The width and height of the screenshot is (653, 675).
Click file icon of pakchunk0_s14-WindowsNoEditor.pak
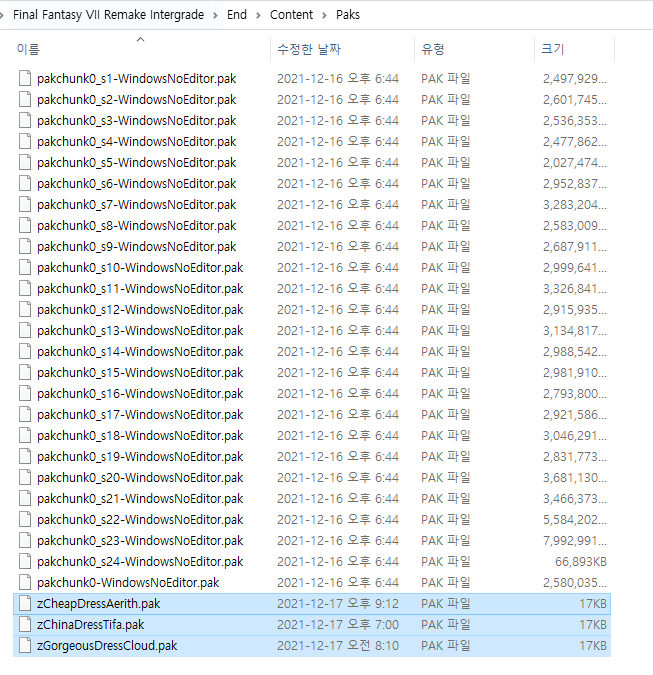click(25, 351)
